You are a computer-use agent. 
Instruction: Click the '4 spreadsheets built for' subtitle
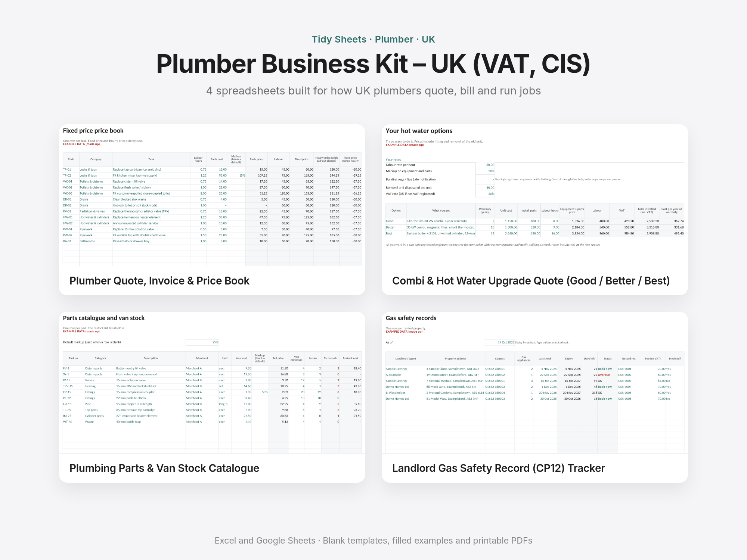click(x=373, y=91)
